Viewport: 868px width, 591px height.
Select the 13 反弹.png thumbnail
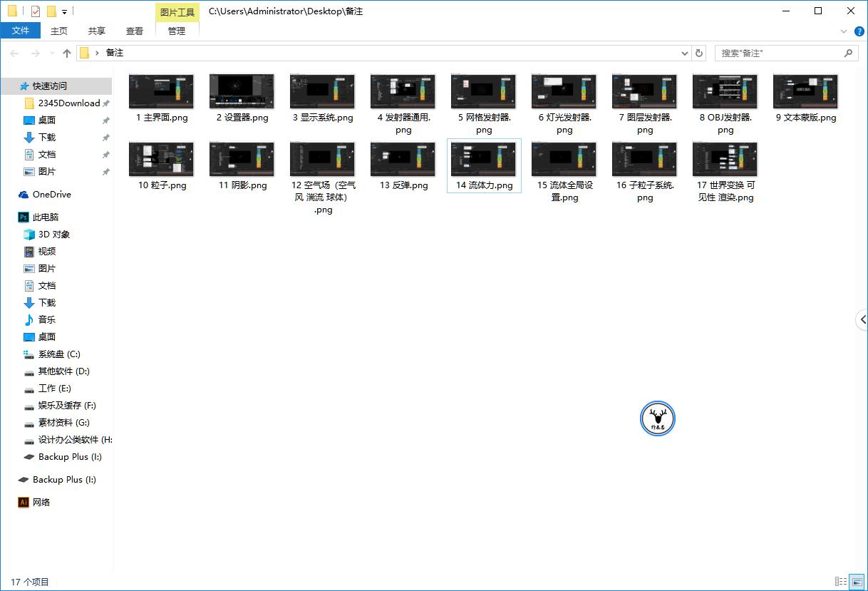[x=403, y=159]
